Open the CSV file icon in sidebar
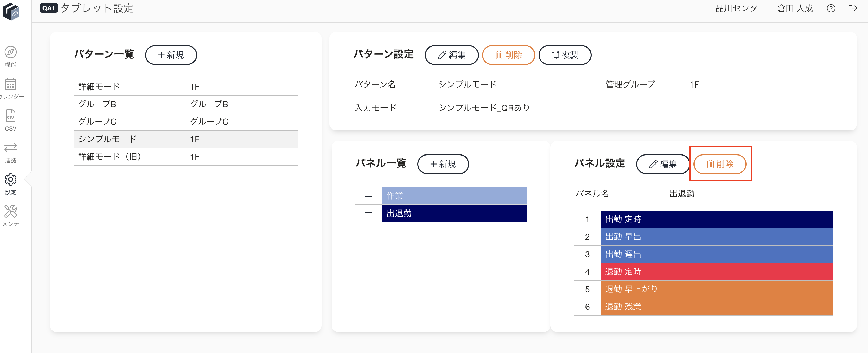 (x=10, y=116)
